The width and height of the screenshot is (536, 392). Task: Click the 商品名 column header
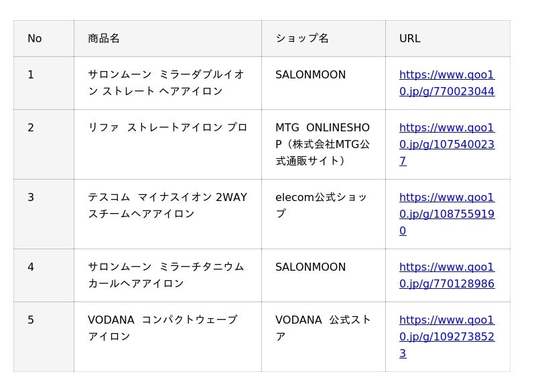(x=104, y=38)
